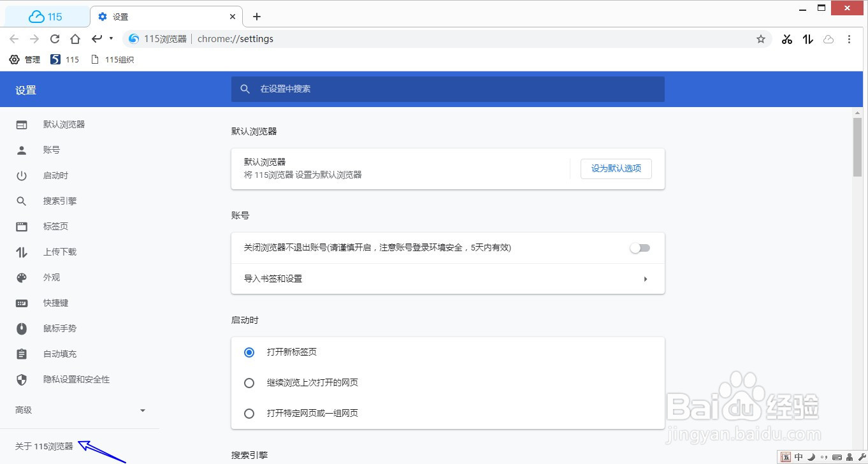Click the soft keyboard icon in IME bar
This screenshot has height=464, width=868.
tap(839, 457)
